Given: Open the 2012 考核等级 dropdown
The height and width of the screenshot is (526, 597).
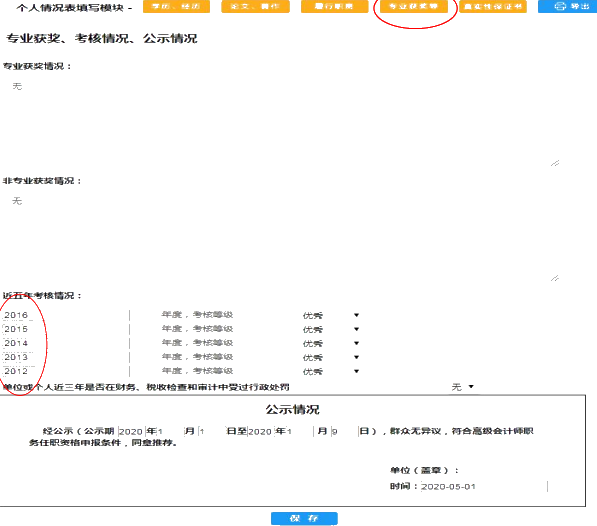Looking at the screenshot, I should click(x=330, y=371).
